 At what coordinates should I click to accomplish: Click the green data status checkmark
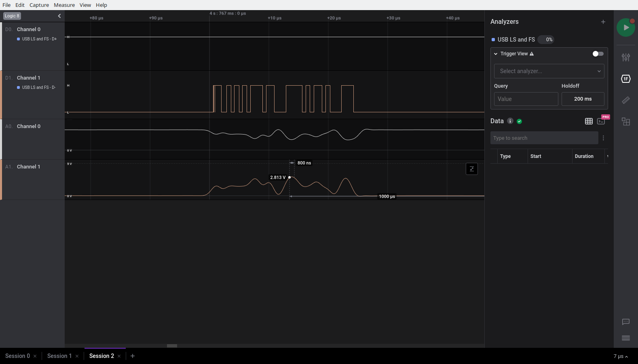coord(520,121)
